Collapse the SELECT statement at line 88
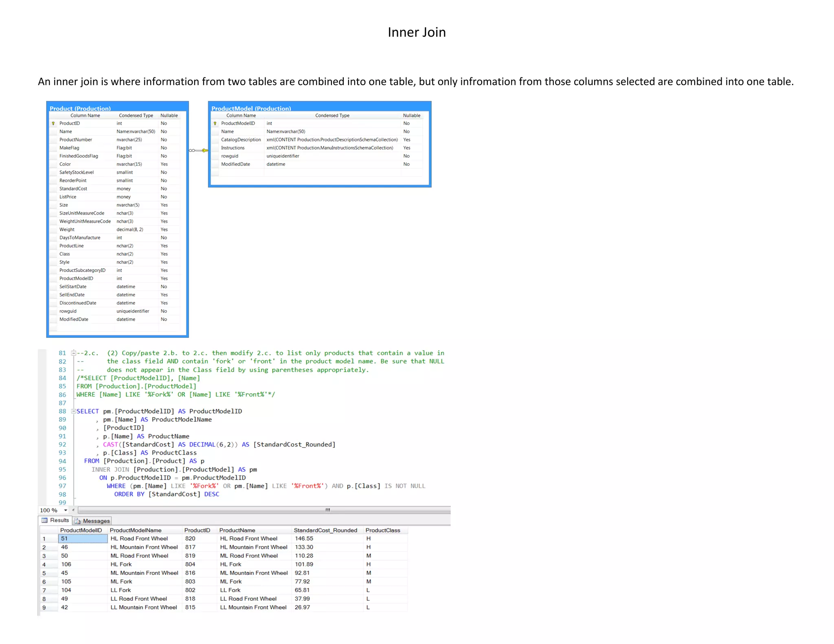 (74, 411)
